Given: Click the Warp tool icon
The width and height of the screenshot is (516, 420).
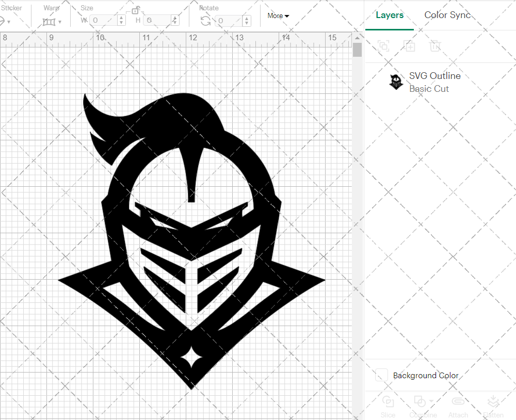Looking at the screenshot, I should 50,21.
